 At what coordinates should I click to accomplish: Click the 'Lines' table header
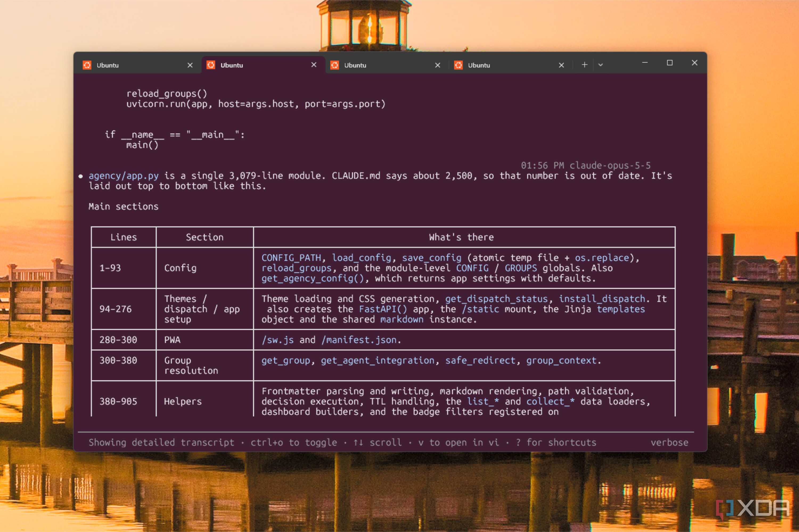(x=124, y=237)
